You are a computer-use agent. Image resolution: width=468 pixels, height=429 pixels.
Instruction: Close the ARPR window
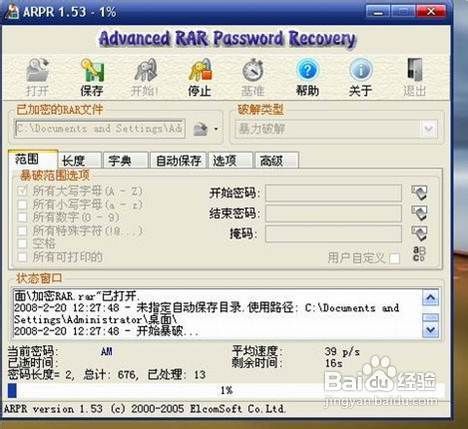click(x=431, y=12)
